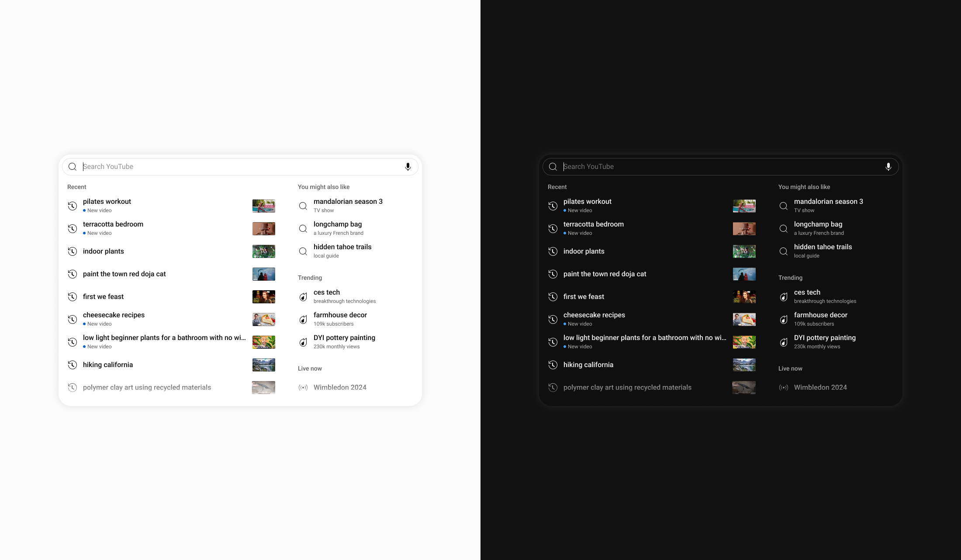
Task: Click search icon beside dark-theme 'longchamp bag'
Action: 784,229
